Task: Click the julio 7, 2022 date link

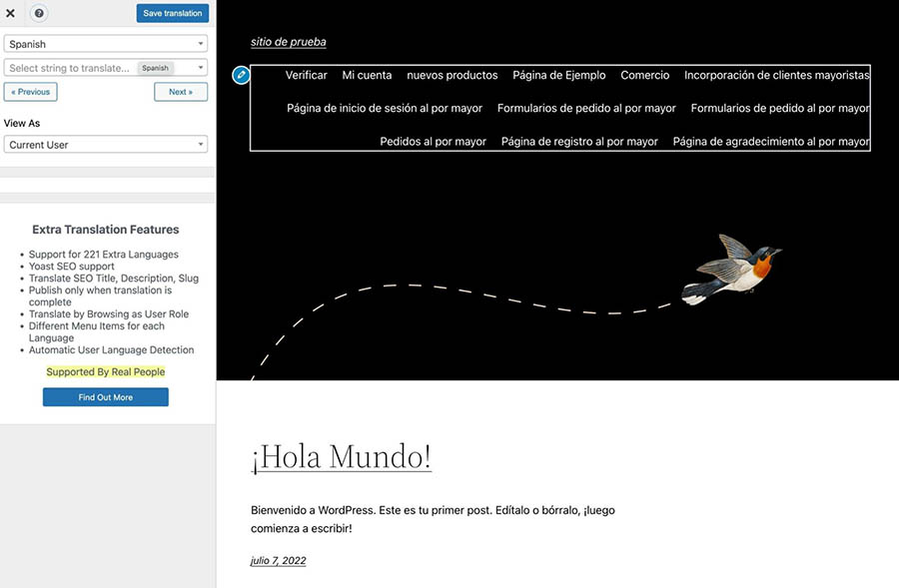Action: (278, 560)
